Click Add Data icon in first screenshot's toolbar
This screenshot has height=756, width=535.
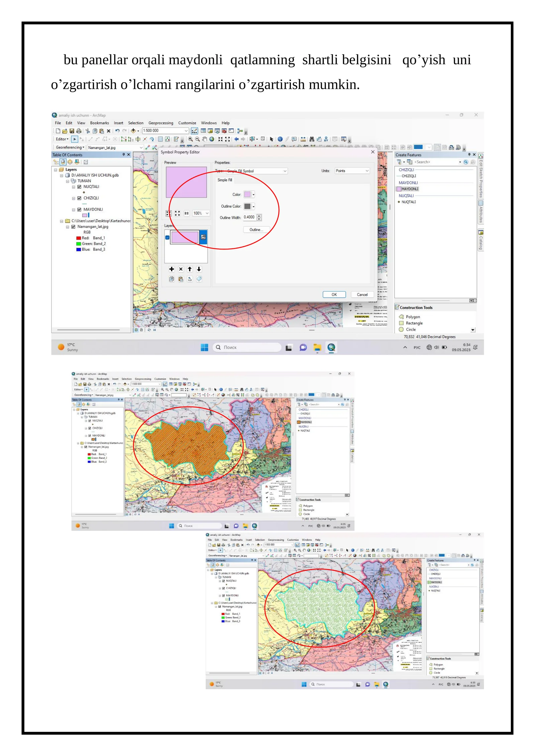133,131
